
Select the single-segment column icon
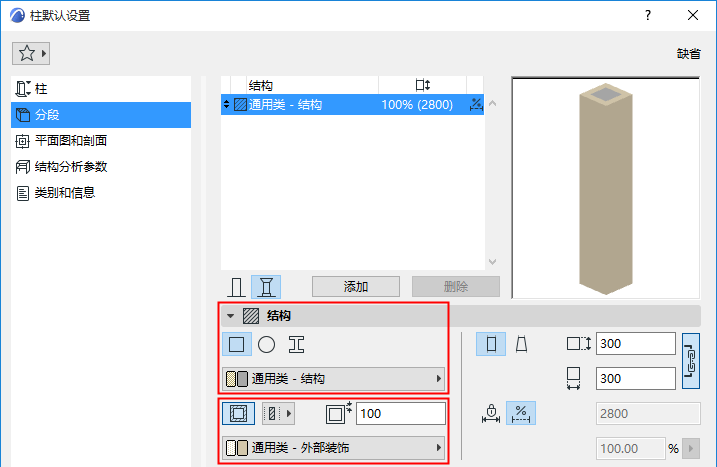coord(236,287)
